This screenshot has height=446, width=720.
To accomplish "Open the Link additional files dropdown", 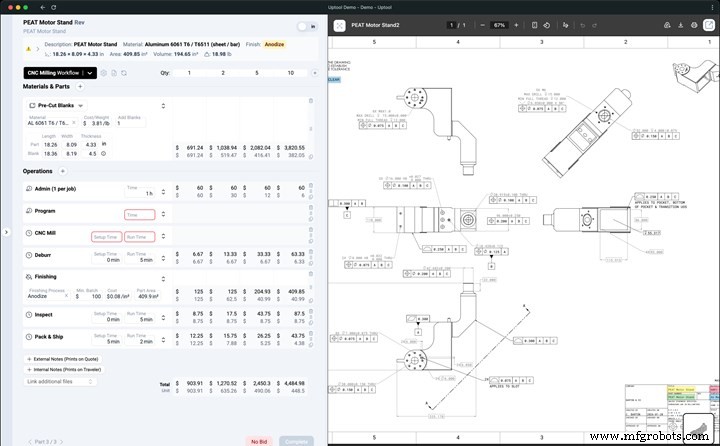I will pyautogui.click(x=60, y=382).
